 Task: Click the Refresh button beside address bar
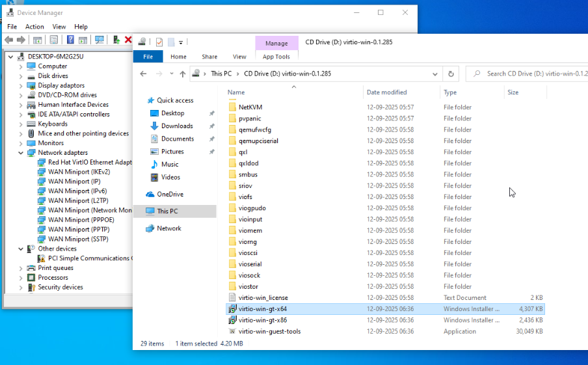[451, 74]
